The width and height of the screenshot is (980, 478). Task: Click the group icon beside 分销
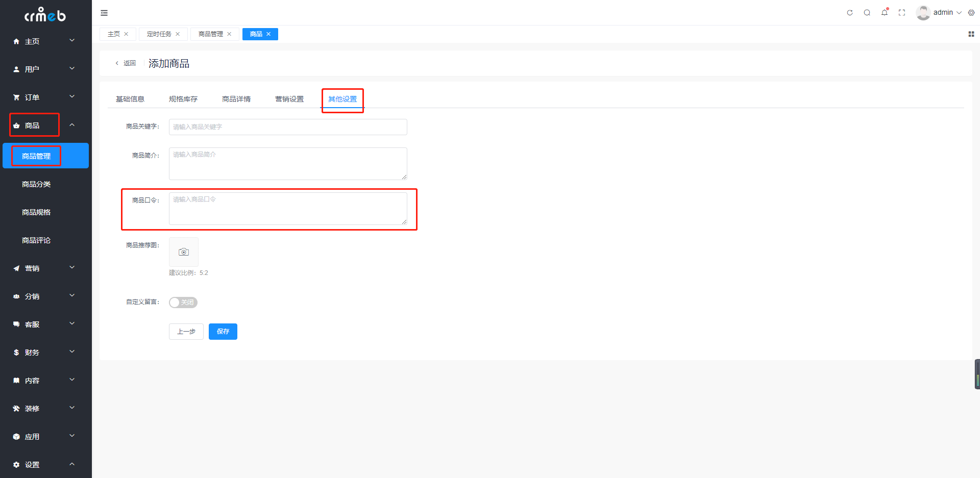tap(16, 296)
